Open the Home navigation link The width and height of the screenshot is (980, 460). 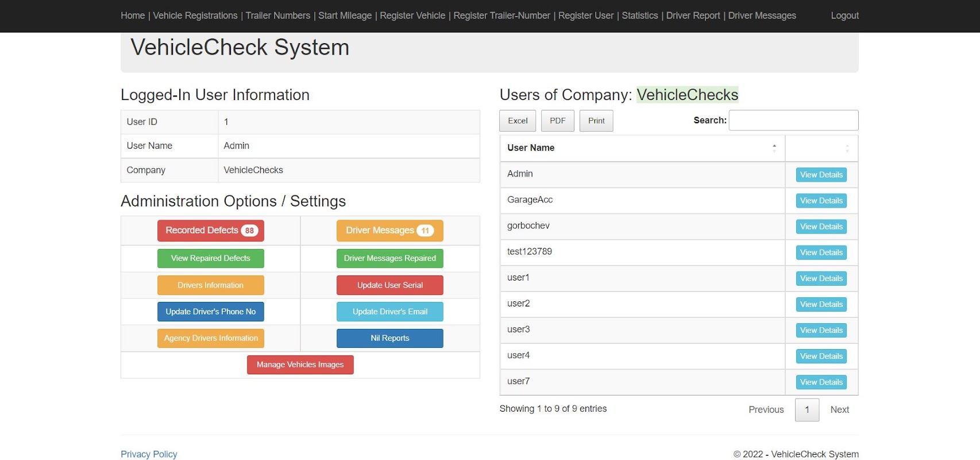click(x=133, y=16)
